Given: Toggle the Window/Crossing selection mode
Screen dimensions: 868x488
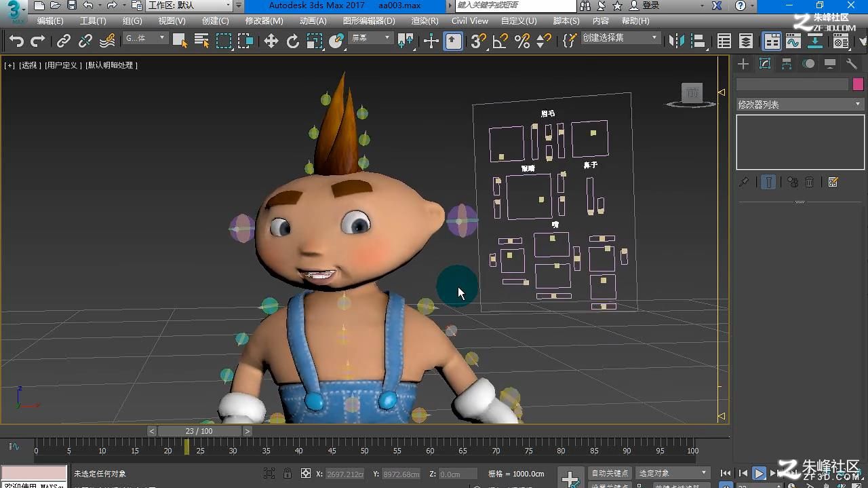Looking at the screenshot, I should pyautogui.click(x=245, y=41).
